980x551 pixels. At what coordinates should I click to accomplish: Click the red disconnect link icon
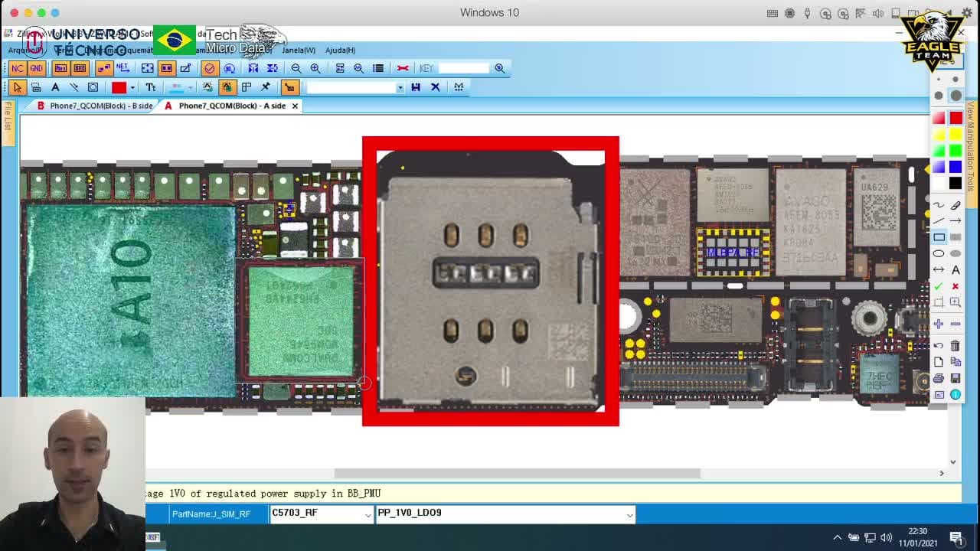click(x=403, y=68)
